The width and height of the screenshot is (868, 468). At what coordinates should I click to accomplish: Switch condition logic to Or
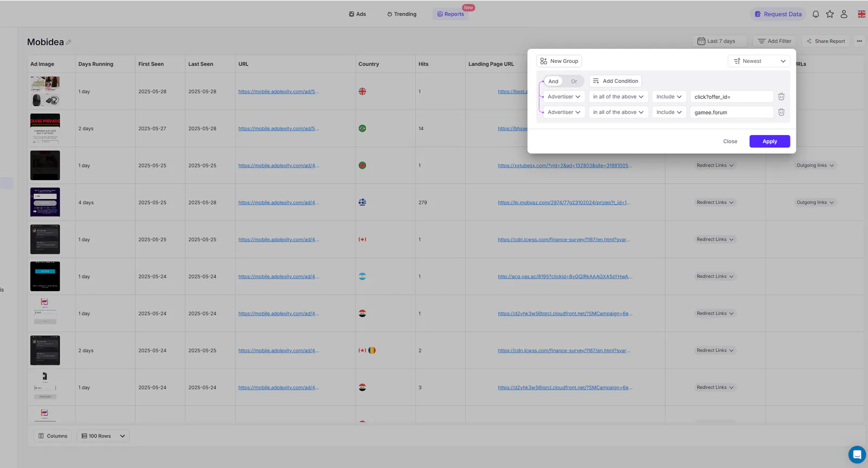[x=574, y=81]
